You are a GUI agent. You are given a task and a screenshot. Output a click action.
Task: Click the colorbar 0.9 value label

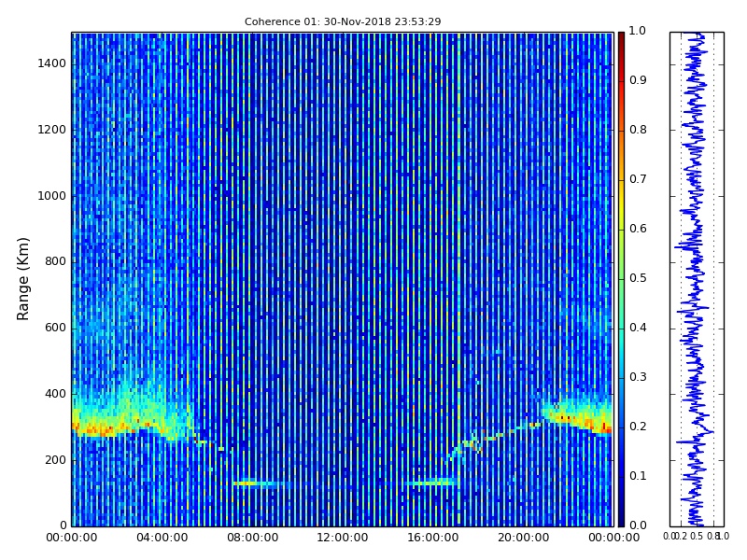(638, 80)
